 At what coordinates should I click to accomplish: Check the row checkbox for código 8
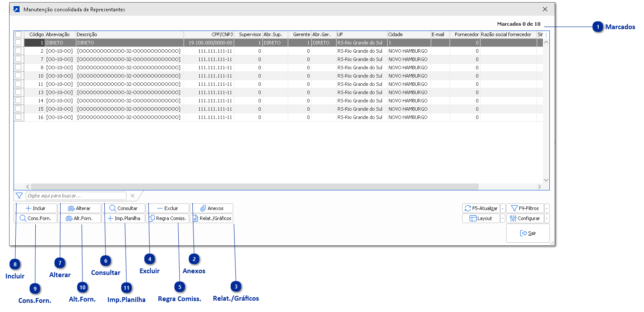click(18, 68)
